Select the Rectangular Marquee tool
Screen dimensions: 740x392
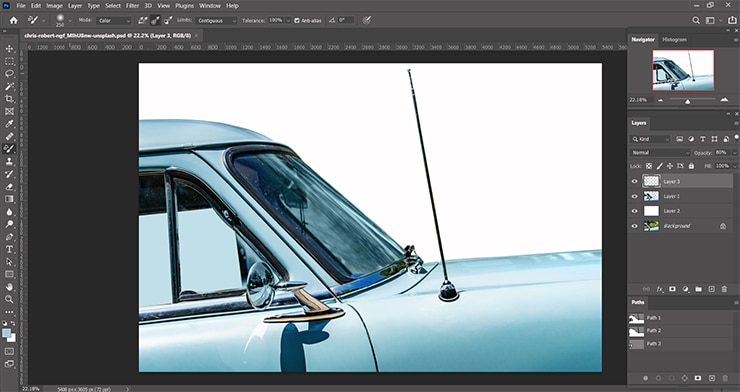point(9,61)
